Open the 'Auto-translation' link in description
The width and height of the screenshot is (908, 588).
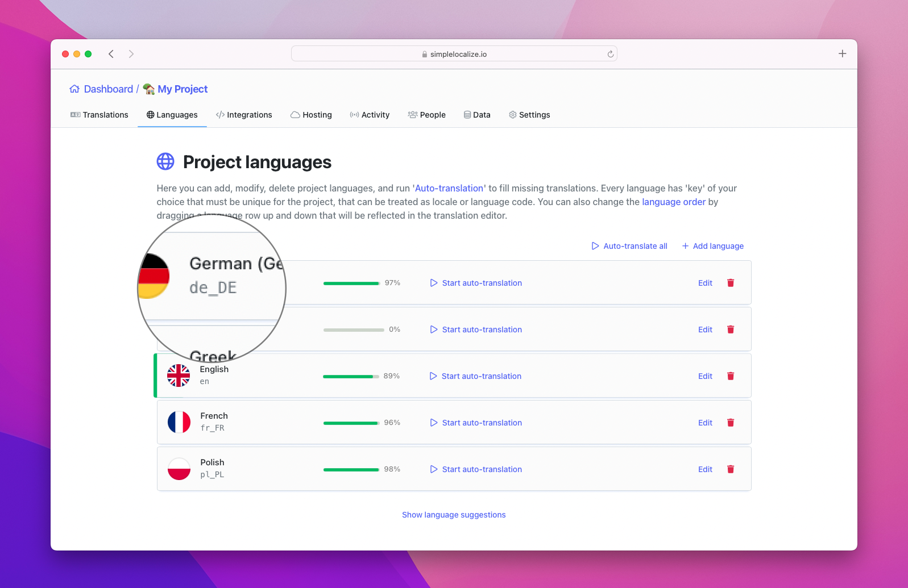449,188
